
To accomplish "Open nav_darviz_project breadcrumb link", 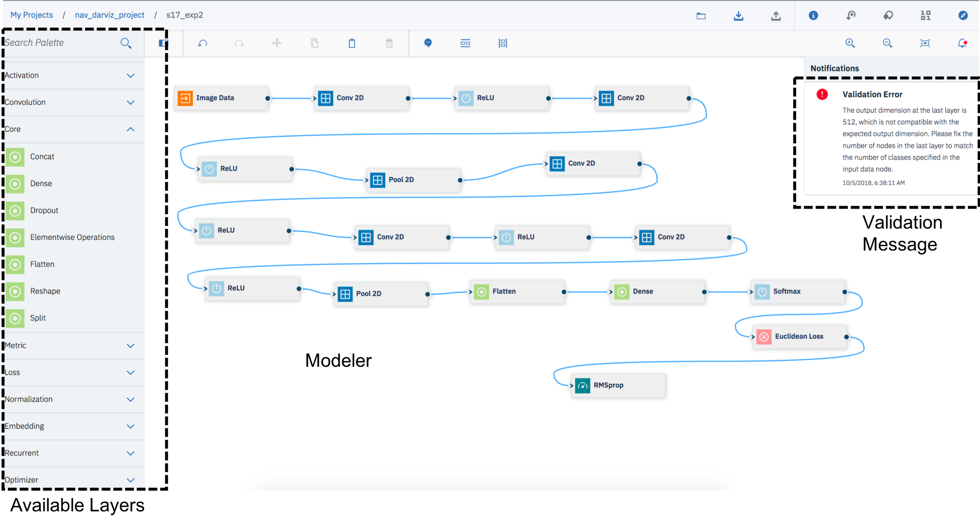I will pyautogui.click(x=110, y=15).
